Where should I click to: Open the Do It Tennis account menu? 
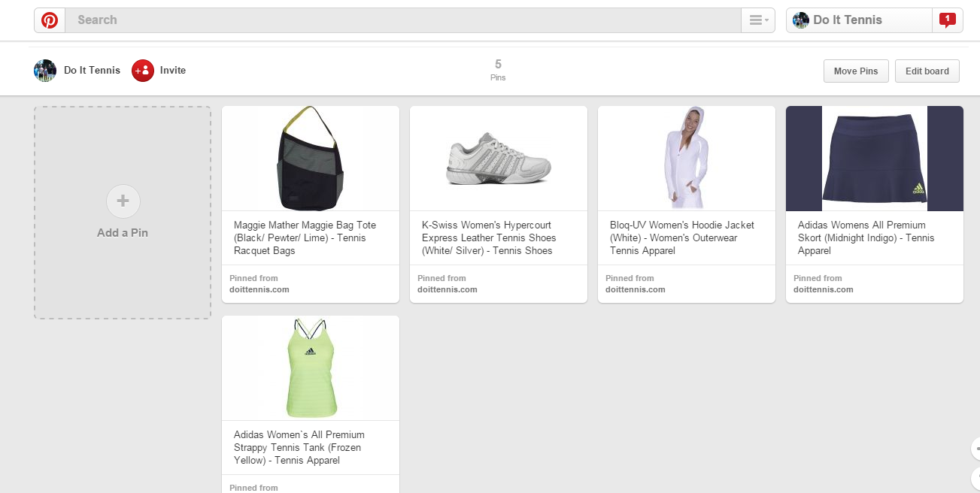click(x=857, y=20)
